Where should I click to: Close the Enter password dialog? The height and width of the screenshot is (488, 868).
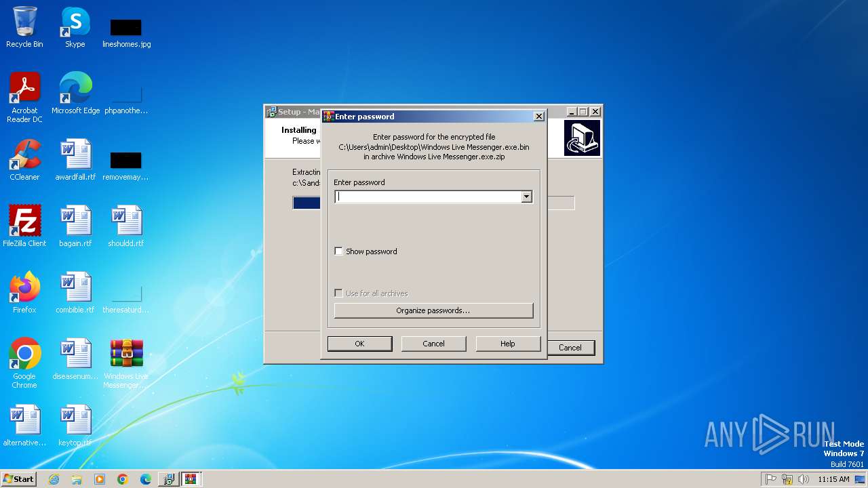539,117
